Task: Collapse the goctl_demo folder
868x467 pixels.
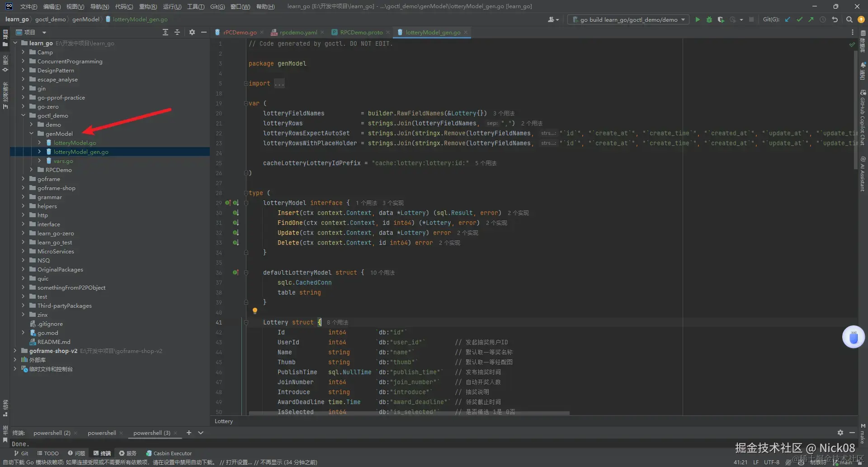Action: pyautogui.click(x=23, y=116)
